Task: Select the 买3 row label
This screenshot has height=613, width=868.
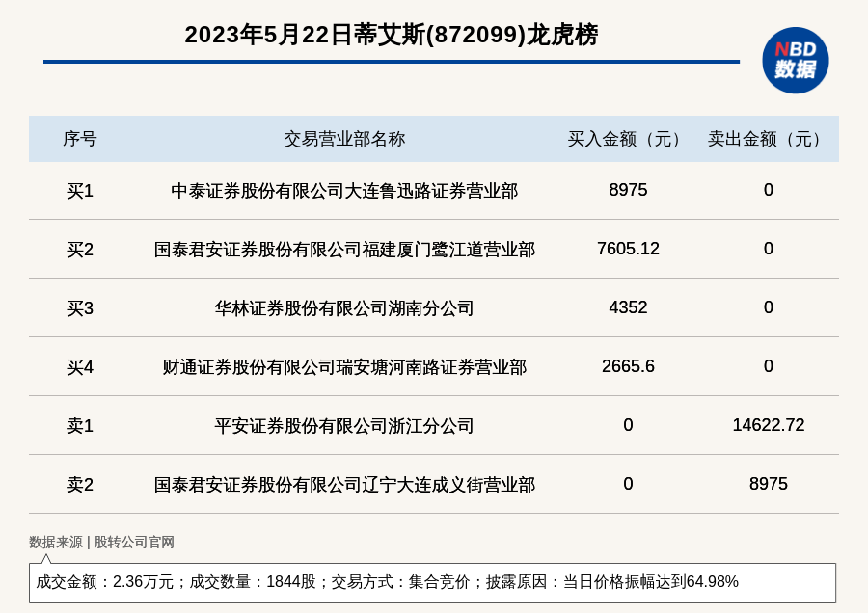Action: click(80, 308)
